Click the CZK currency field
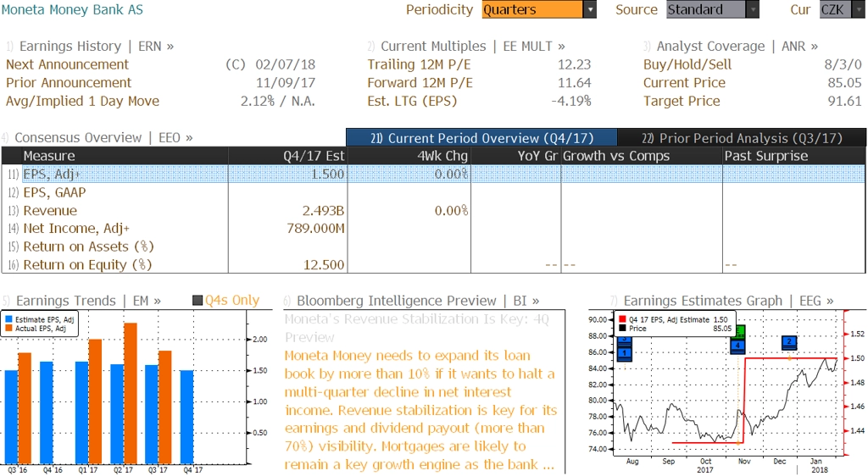 [x=837, y=9]
